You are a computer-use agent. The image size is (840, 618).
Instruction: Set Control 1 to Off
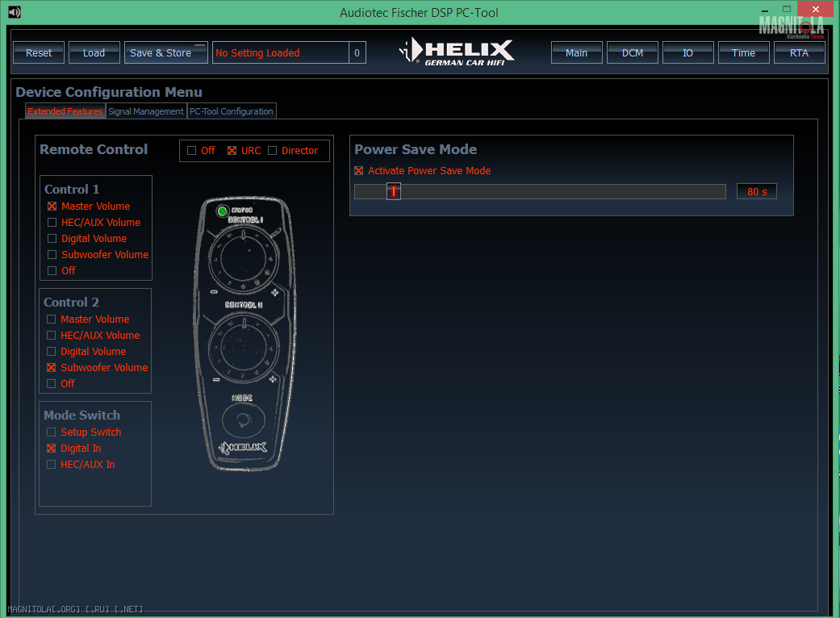click(x=52, y=270)
